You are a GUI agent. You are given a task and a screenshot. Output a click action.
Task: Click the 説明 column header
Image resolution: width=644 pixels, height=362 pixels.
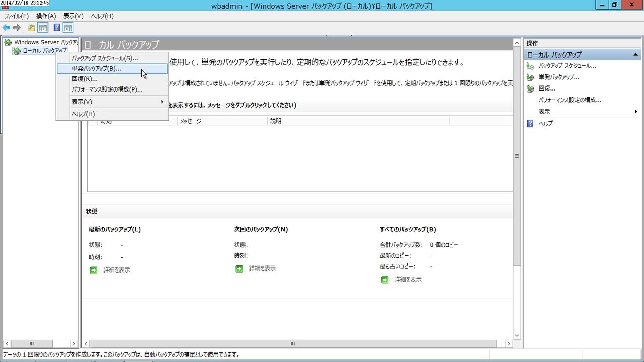[x=359, y=121]
